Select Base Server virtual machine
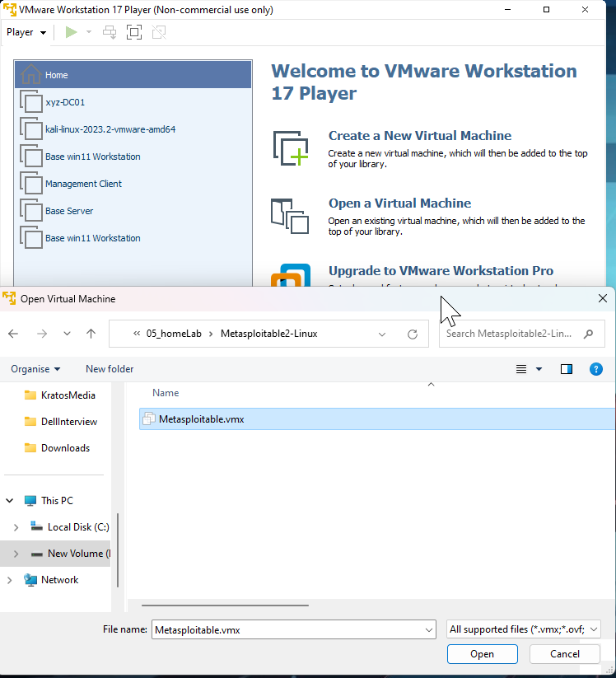This screenshot has width=616, height=678. [133, 211]
